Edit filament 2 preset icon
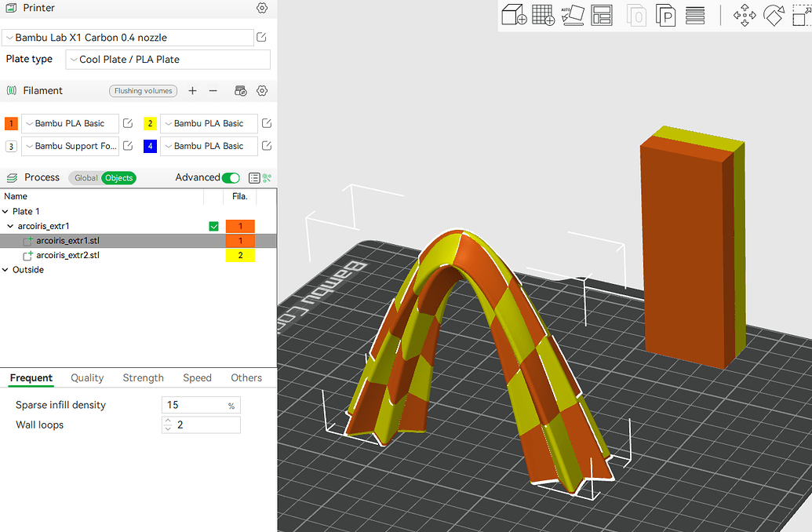The image size is (812, 532). (x=267, y=123)
